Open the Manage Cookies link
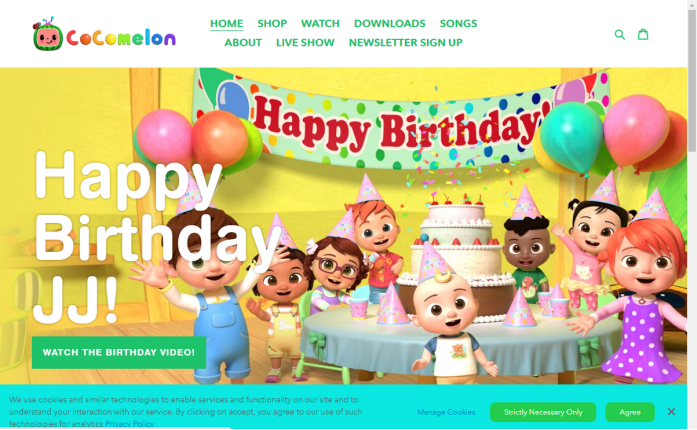 tap(446, 412)
